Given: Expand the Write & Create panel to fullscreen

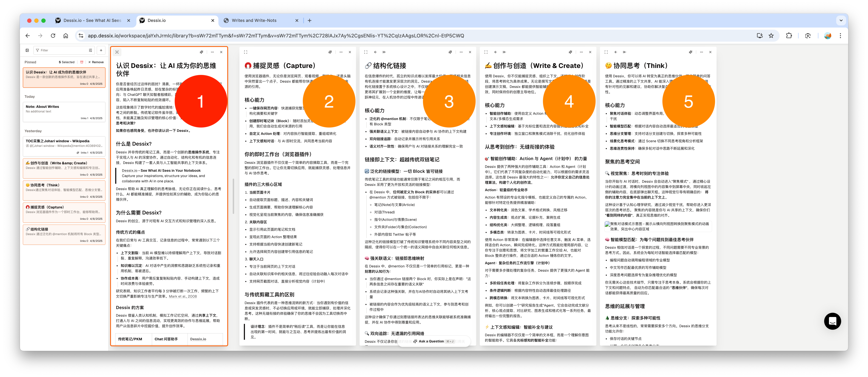Looking at the screenshot, I should coord(486,52).
